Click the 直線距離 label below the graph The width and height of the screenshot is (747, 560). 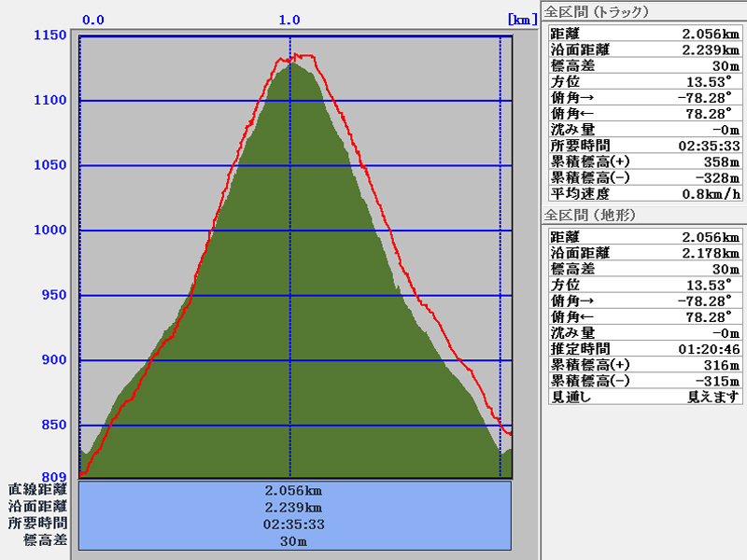tap(38, 489)
